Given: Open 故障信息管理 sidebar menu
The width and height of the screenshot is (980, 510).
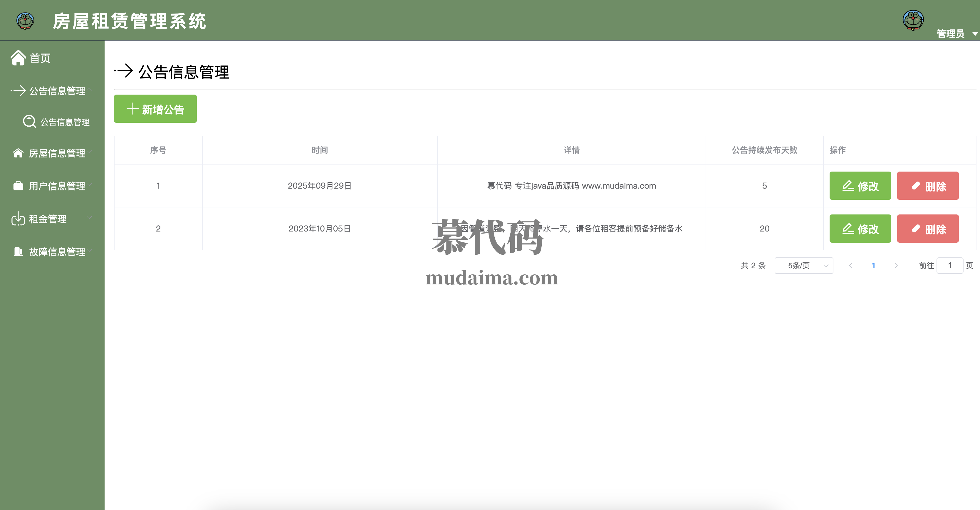Looking at the screenshot, I should click(57, 252).
